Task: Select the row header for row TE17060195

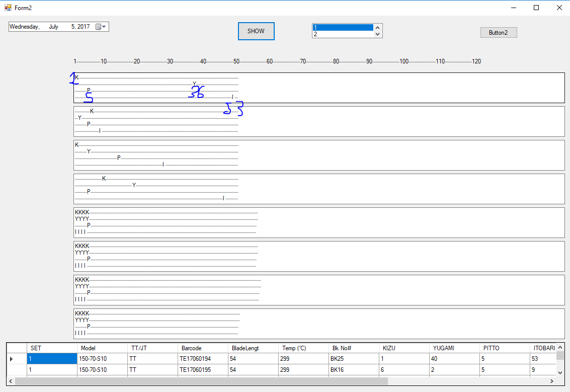Action: tap(17, 370)
